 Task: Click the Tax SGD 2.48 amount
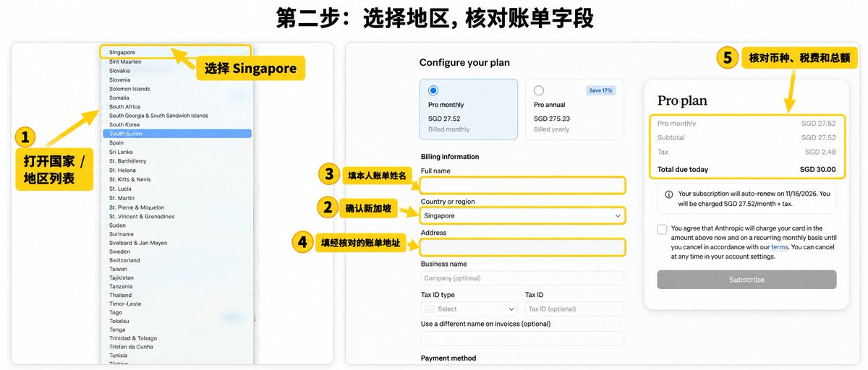[x=820, y=152]
